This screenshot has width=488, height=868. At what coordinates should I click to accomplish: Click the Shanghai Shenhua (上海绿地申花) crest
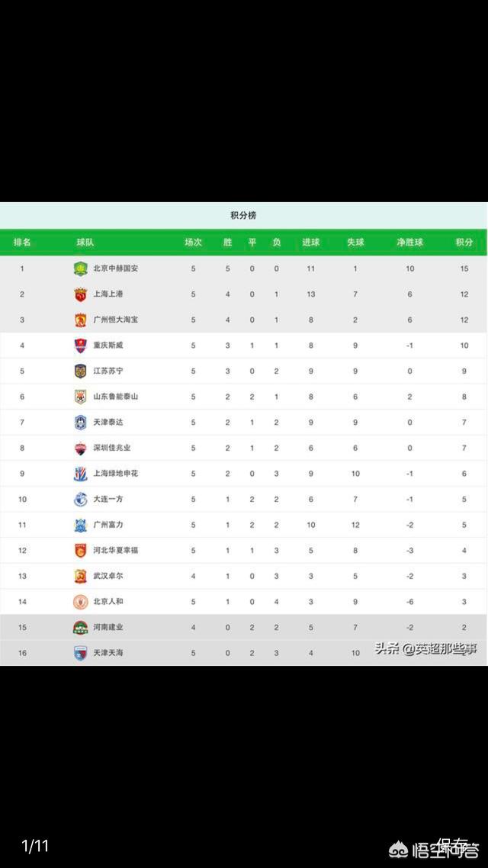pos(81,474)
